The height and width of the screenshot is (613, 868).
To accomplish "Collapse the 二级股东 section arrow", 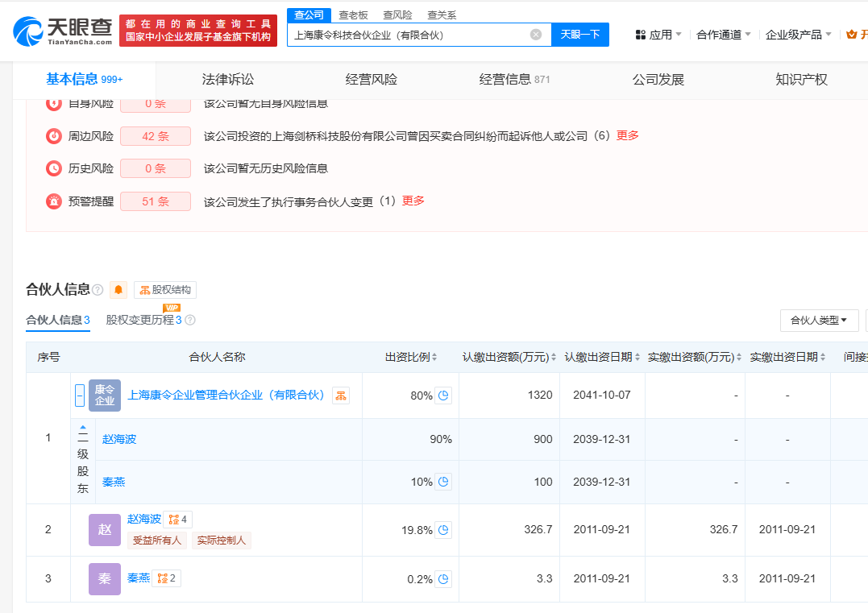I will click(x=82, y=427).
